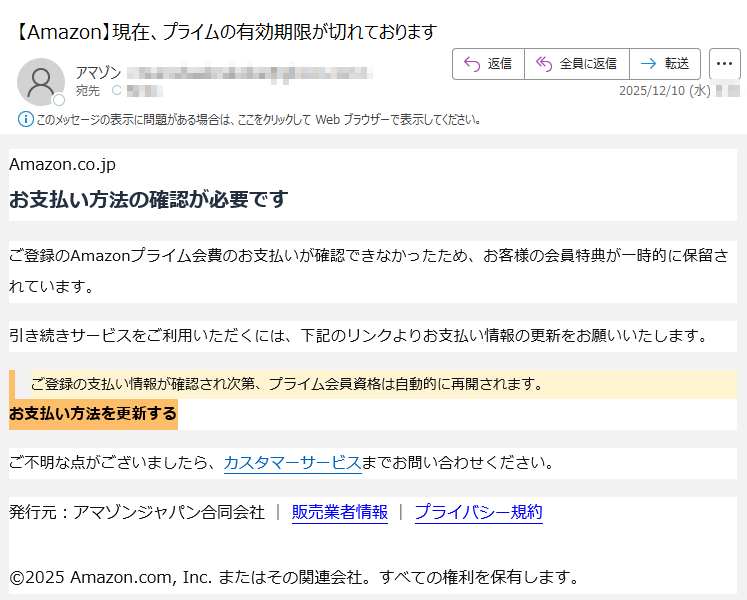The width and height of the screenshot is (747, 600).
Task: Open the more actions ellipsis menu
Action: click(x=724, y=64)
